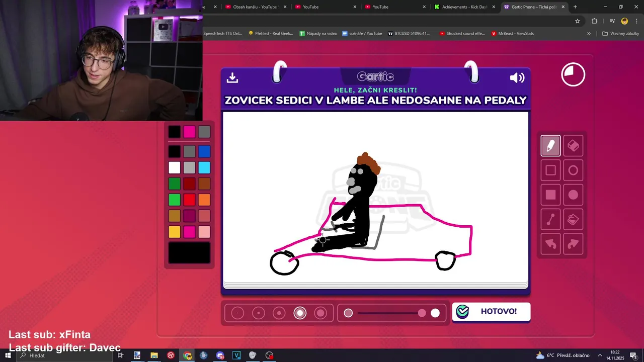Screen dimensions: 644x362
Task: Open the Chrome profile avatar
Action: (x=624, y=21)
